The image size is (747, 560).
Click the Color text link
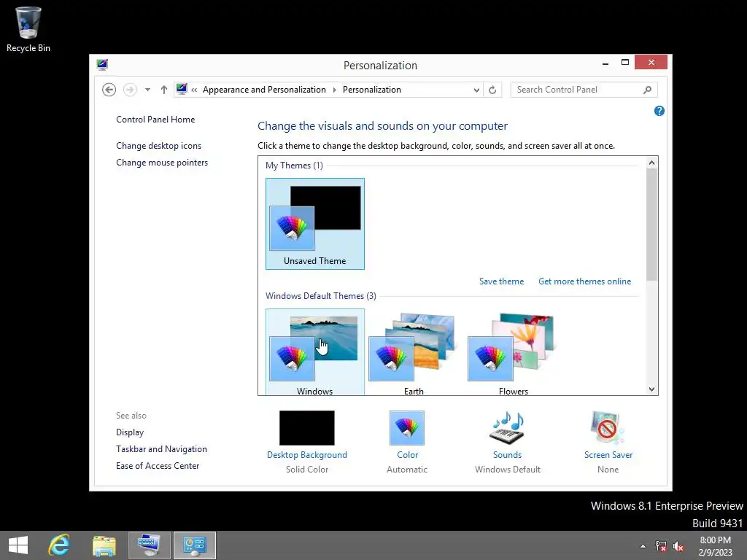407,455
